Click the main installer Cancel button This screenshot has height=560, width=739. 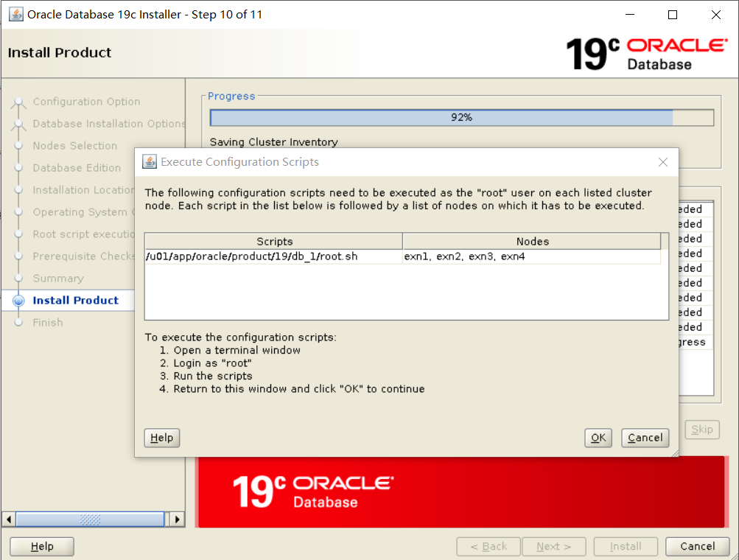(698, 546)
